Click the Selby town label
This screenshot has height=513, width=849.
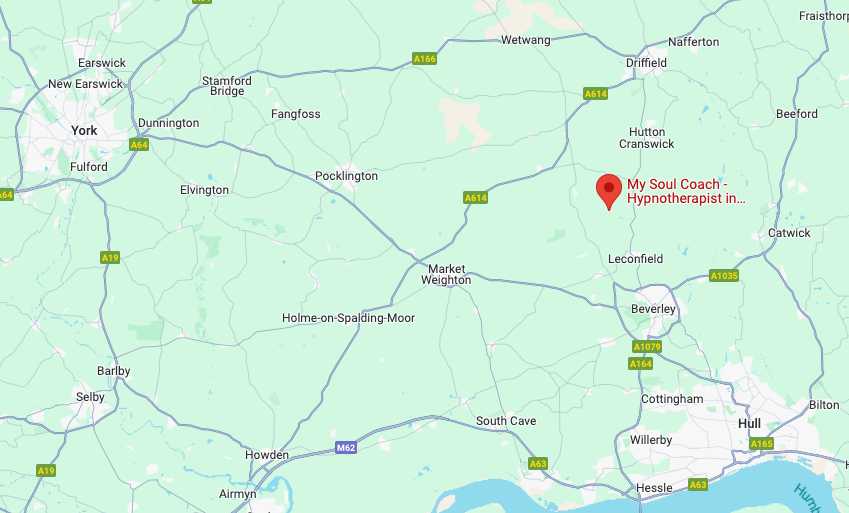(x=90, y=397)
